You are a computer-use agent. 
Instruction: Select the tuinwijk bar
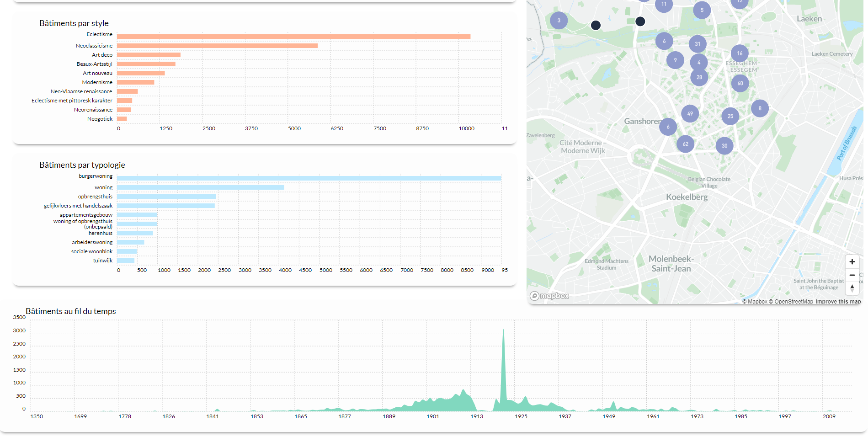[126, 261]
